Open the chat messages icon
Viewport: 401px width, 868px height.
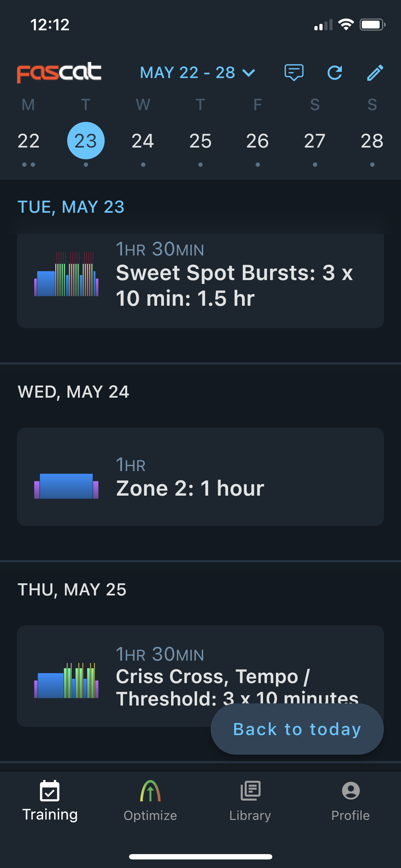pyautogui.click(x=294, y=73)
